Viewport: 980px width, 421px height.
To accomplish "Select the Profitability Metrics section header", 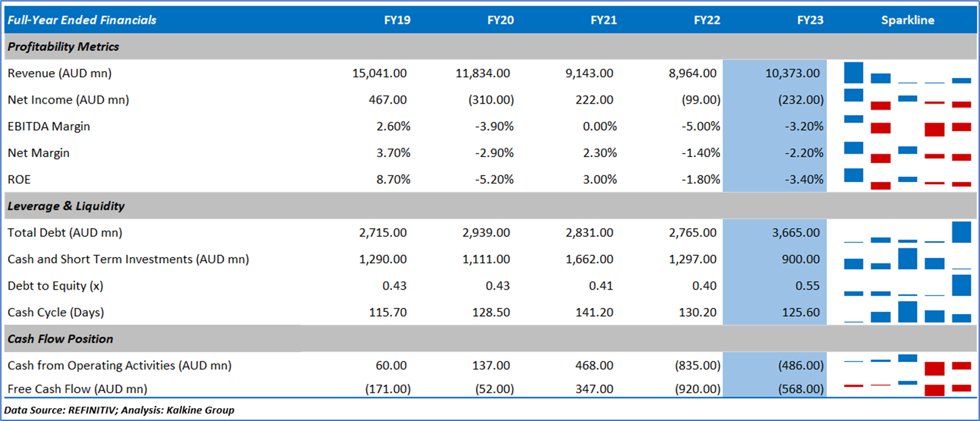I will 64,47.
